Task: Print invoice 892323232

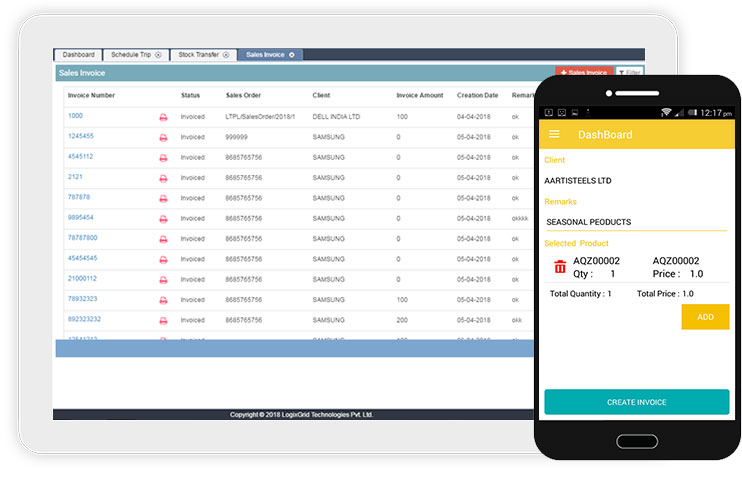Action: click(163, 321)
